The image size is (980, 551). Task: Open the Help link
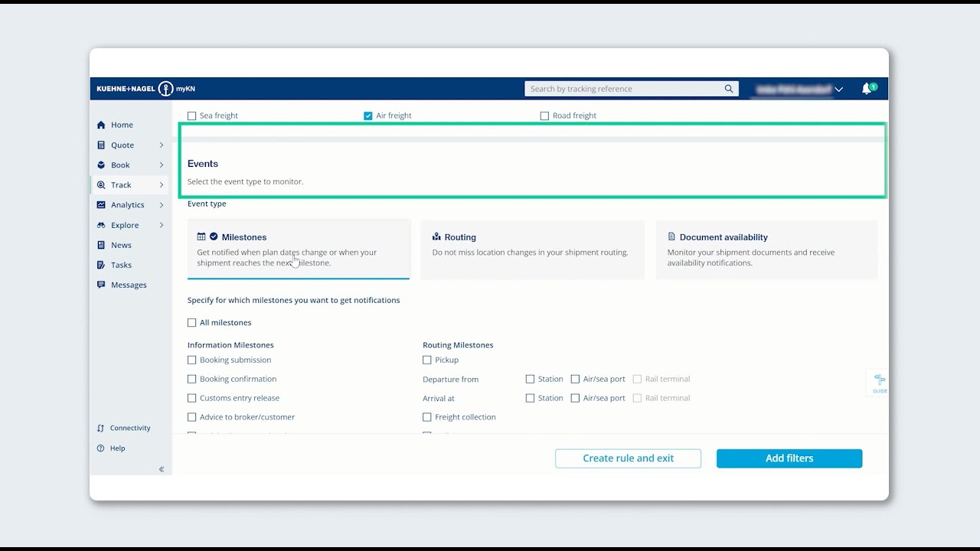pyautogui.click(x=117, y=448)
